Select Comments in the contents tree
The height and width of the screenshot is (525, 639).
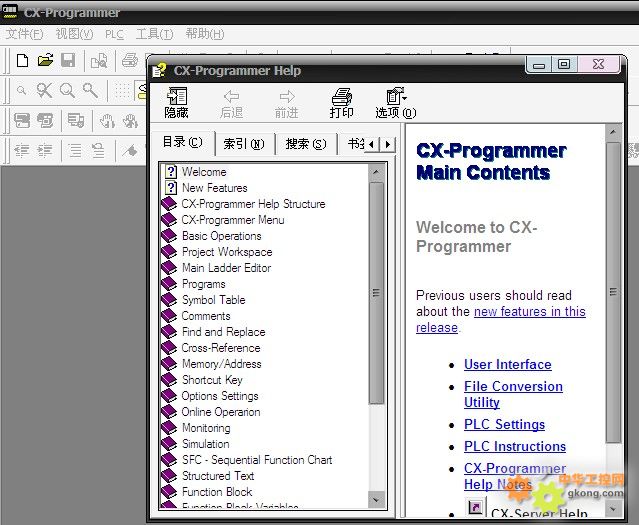[206, 316]
